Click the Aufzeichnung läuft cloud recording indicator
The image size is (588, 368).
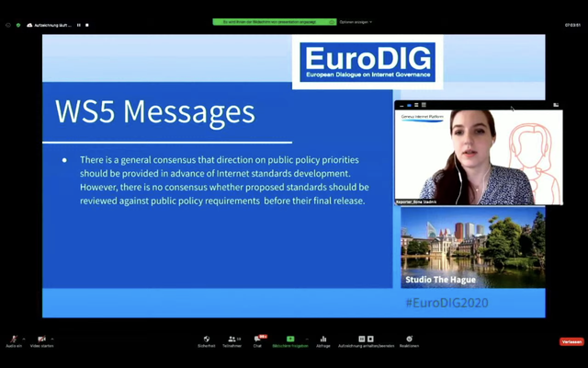(49, 25)
